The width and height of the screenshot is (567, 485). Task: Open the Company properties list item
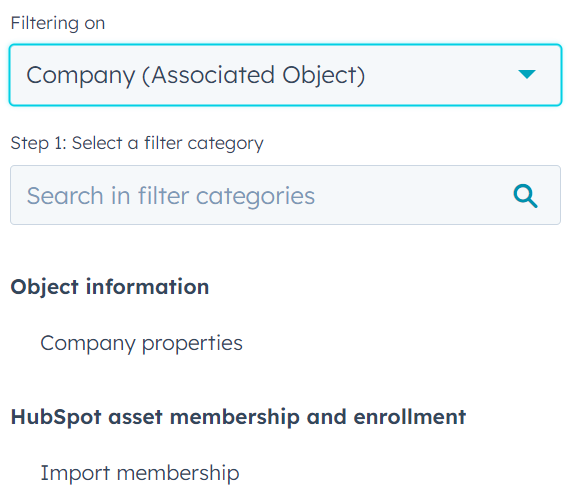[x=141, y=343]
